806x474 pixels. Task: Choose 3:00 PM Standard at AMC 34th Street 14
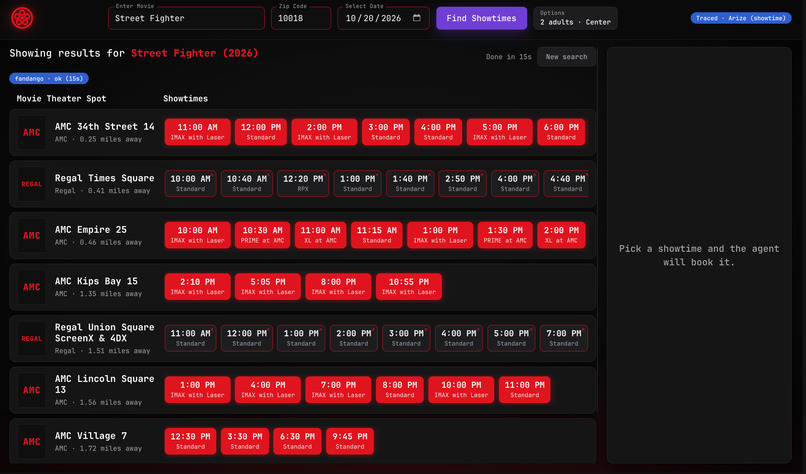point(386,132)
